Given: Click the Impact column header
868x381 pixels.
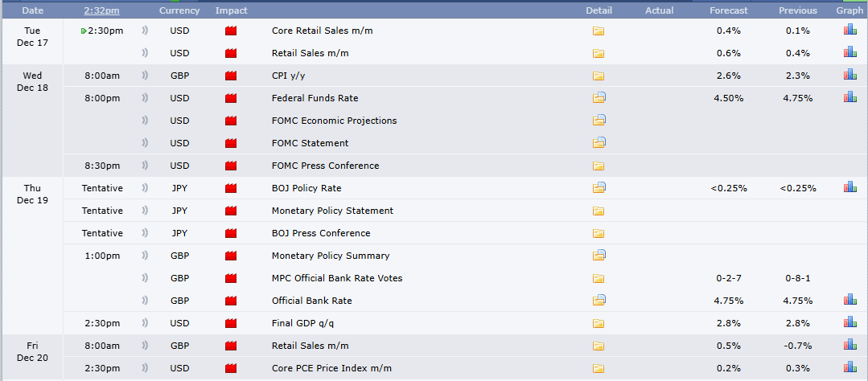Looking at the screenshot, I should coord(232,10).
